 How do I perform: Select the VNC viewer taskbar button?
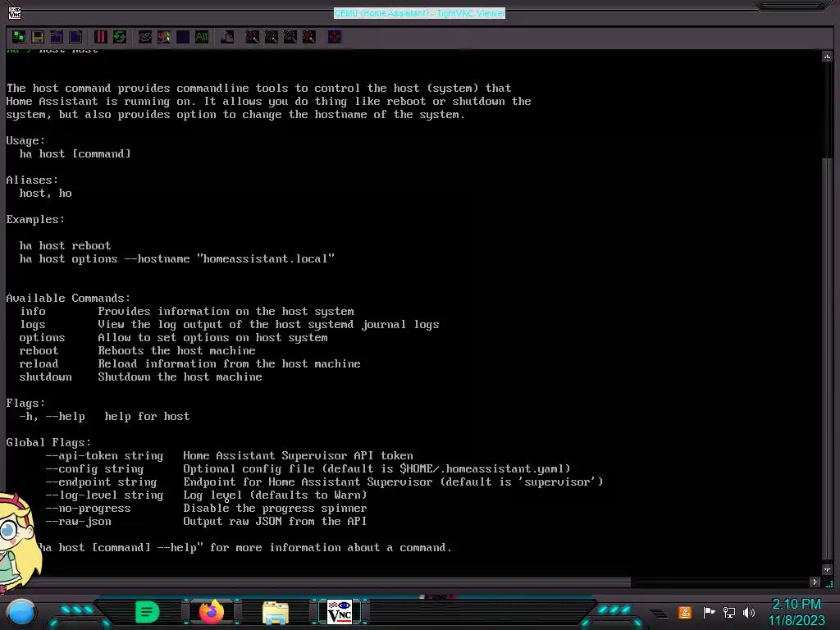(340, 612)
